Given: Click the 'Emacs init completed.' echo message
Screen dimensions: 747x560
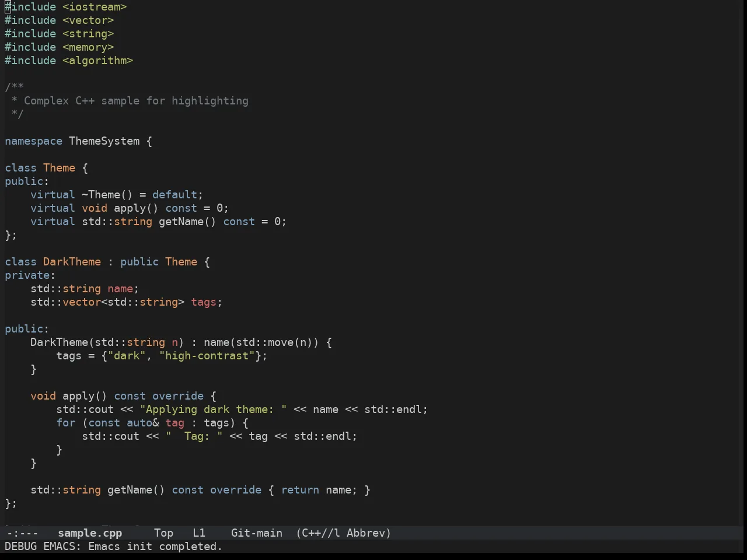Looking at the screenshot, I should pyautogui.click(x=155, y=547).
